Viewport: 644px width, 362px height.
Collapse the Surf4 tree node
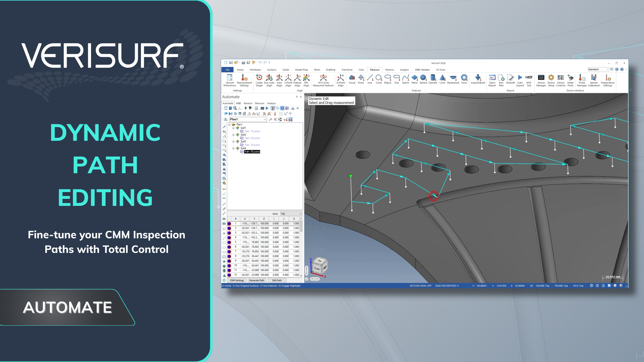pos(233,148)
